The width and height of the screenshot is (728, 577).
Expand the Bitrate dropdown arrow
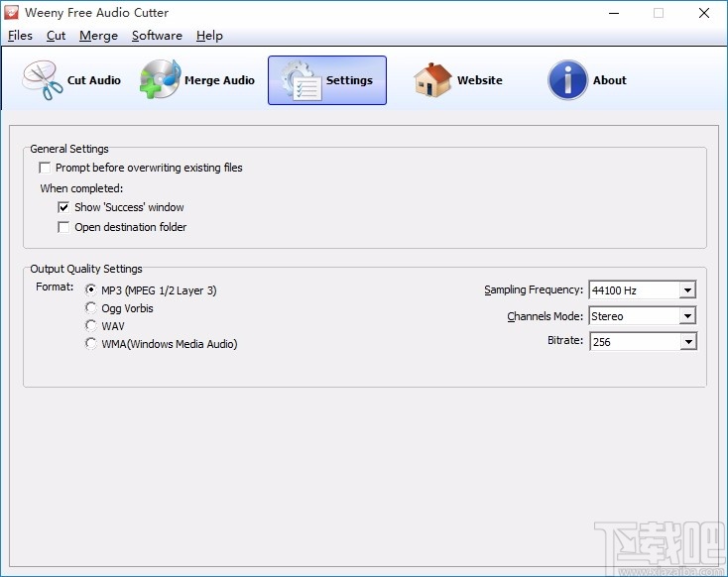[688, 342]
